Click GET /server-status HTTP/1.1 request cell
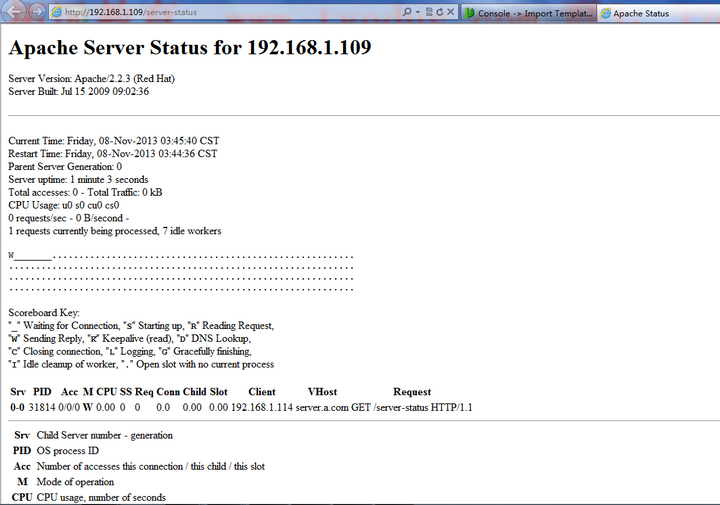 pyautogui.click(x=412, y=407)
